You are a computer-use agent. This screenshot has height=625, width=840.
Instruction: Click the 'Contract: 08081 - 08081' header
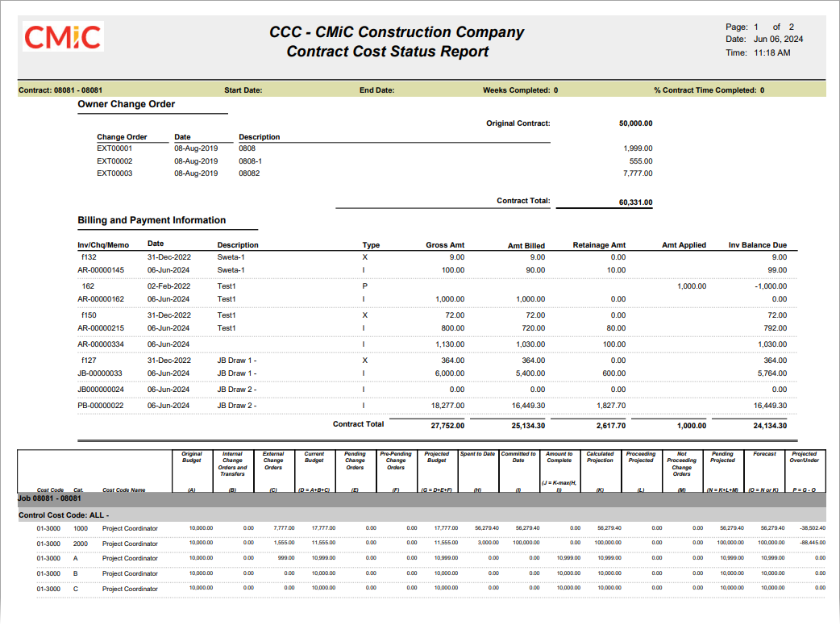click(x=60, y=90)
